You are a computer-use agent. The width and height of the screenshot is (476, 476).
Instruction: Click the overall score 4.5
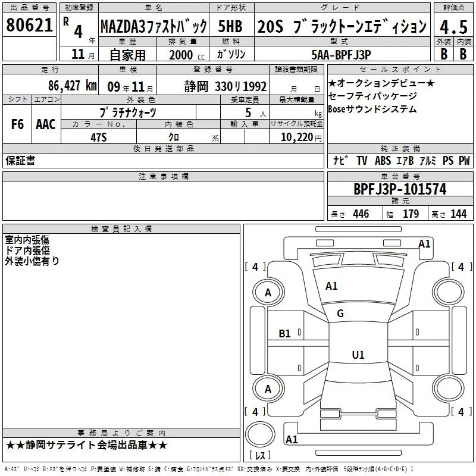click(x=453, y=27)
